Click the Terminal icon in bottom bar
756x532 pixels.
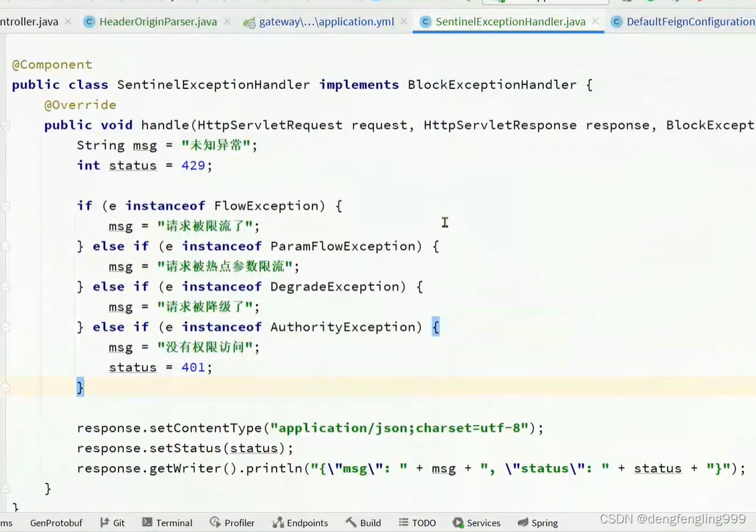[x=147, y=522]
